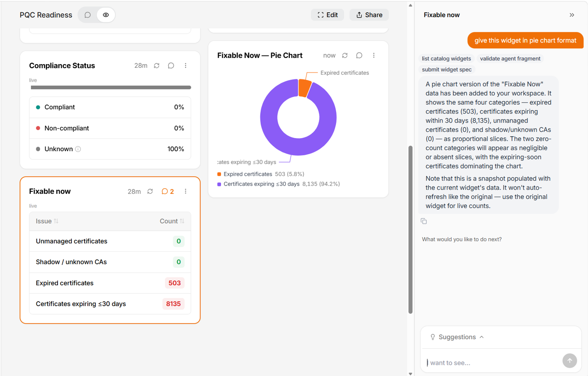Open comments on the Compliance Status widget
This screenshot has height=376, width=588.
(171, 65)
